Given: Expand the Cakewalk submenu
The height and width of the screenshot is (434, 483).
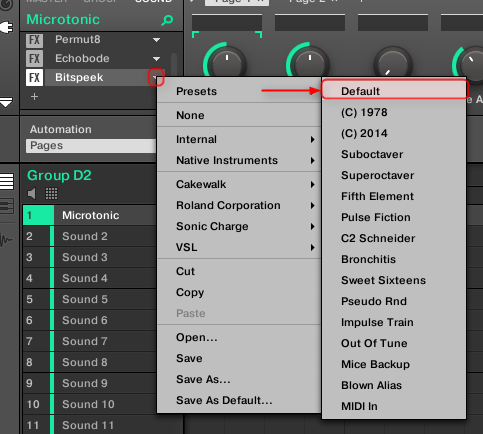Looking at the screenshot, I should (239, 184).
